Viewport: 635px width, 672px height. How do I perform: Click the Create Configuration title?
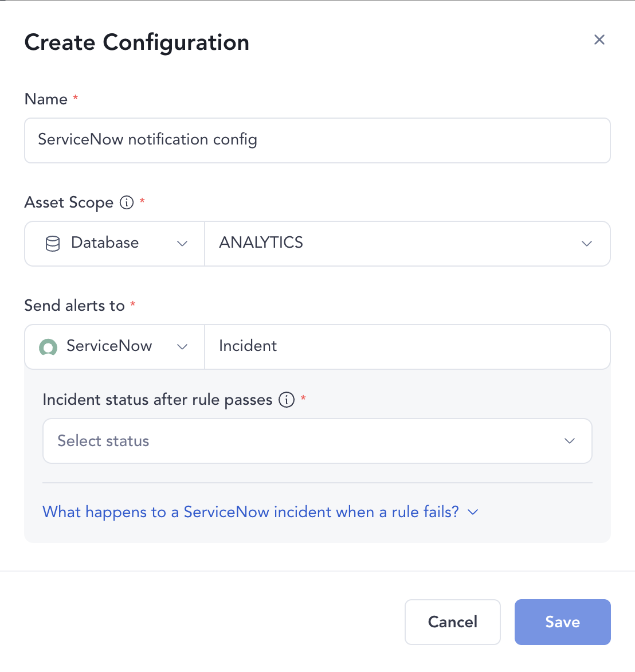point(136,42)
